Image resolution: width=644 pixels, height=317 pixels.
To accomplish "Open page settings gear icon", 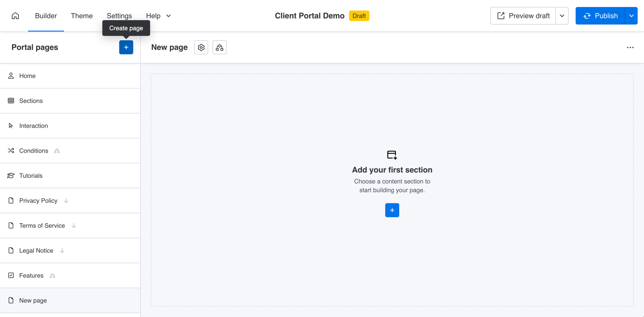I will (201, 47).
